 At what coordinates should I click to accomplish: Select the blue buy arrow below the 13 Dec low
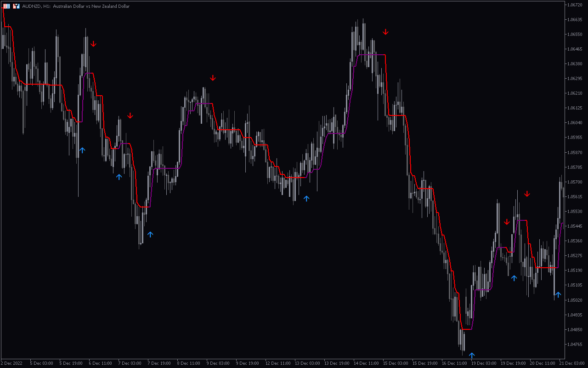[x=306, y=198]
